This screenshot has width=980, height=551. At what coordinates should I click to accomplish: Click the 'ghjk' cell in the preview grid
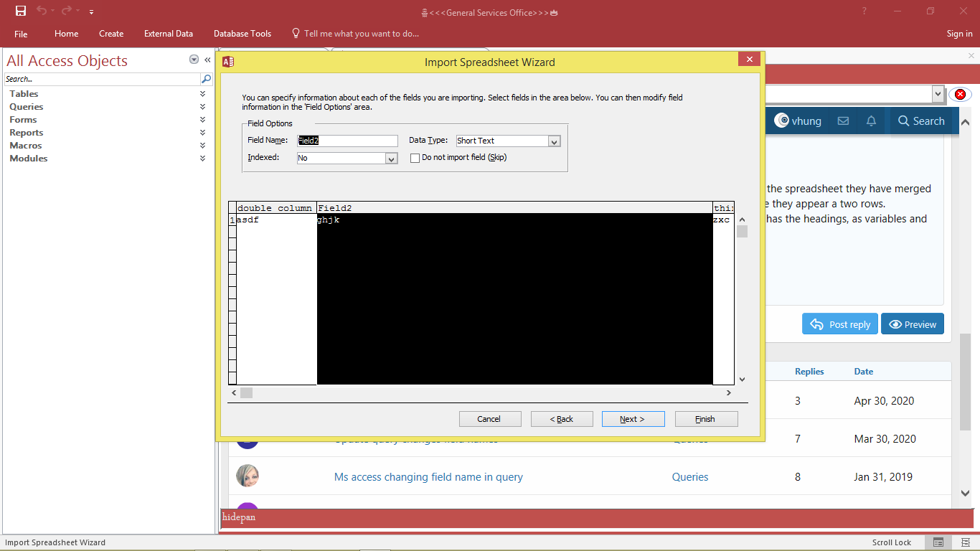click(514, 220)
